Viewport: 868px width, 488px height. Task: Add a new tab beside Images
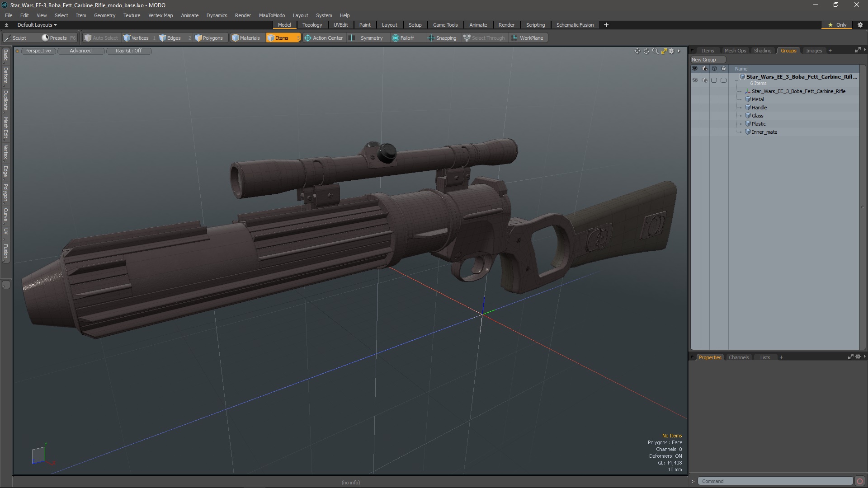click(830, 51)
